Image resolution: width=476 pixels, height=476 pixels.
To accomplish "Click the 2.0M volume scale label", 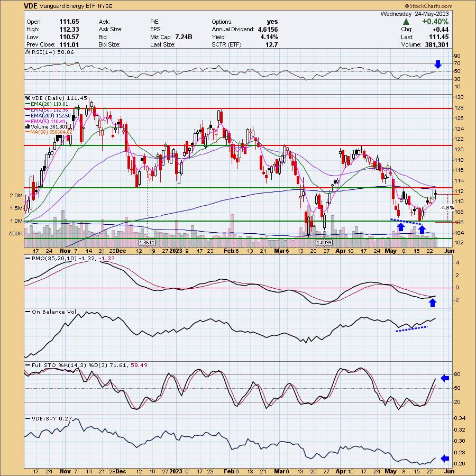I will click(16, 196).
